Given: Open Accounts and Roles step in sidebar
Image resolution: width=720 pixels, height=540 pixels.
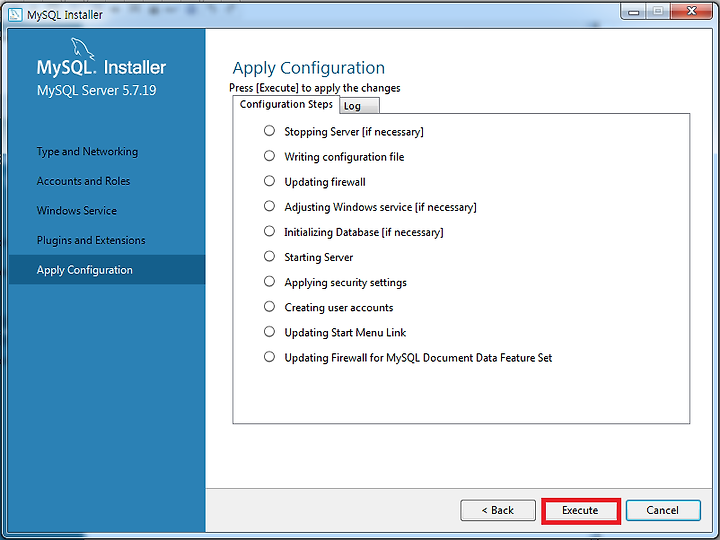Looking at the screenshot, I should [83, 181].
